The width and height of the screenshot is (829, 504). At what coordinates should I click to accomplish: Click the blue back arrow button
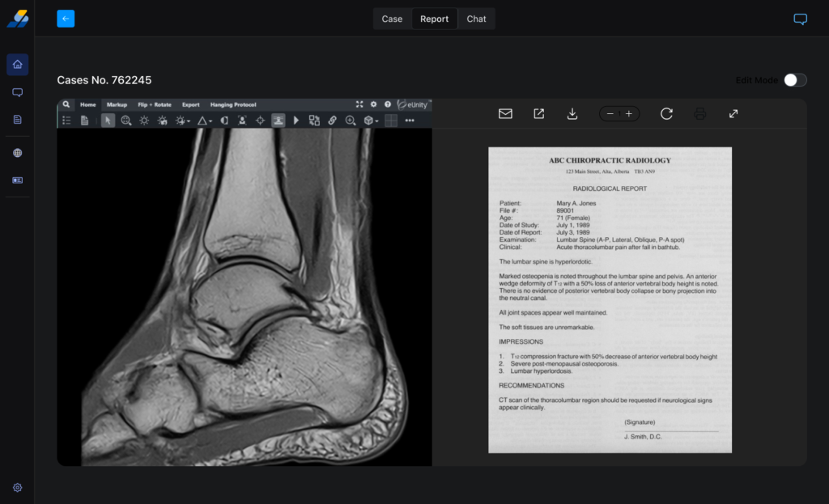tap(66, 19)
